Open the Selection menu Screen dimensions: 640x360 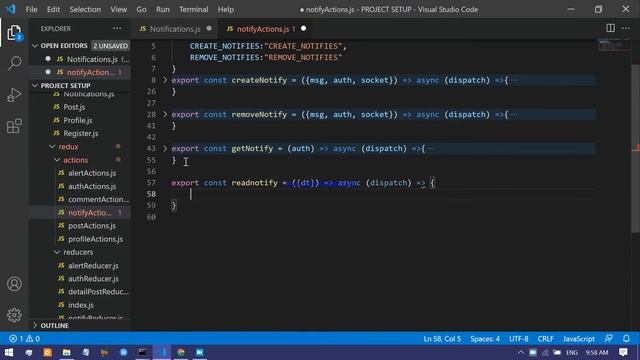[x=85, y=9]
